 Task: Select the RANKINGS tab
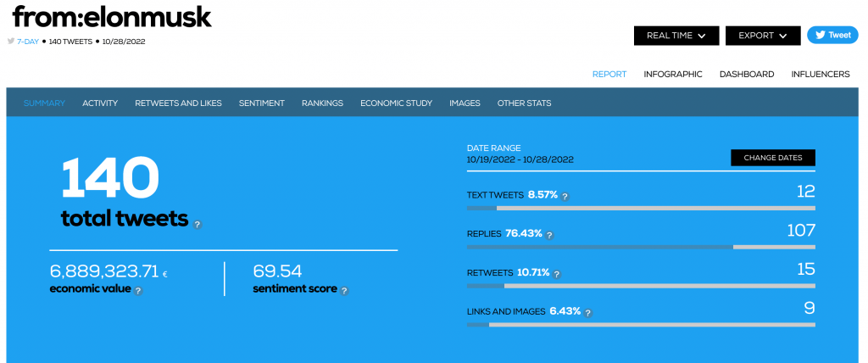(x=322, y=103)
